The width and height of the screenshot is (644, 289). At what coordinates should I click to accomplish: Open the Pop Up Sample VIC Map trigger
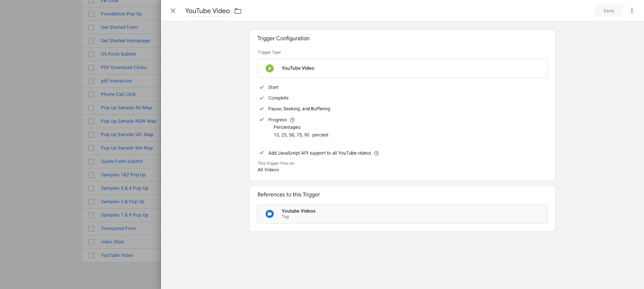127,134
